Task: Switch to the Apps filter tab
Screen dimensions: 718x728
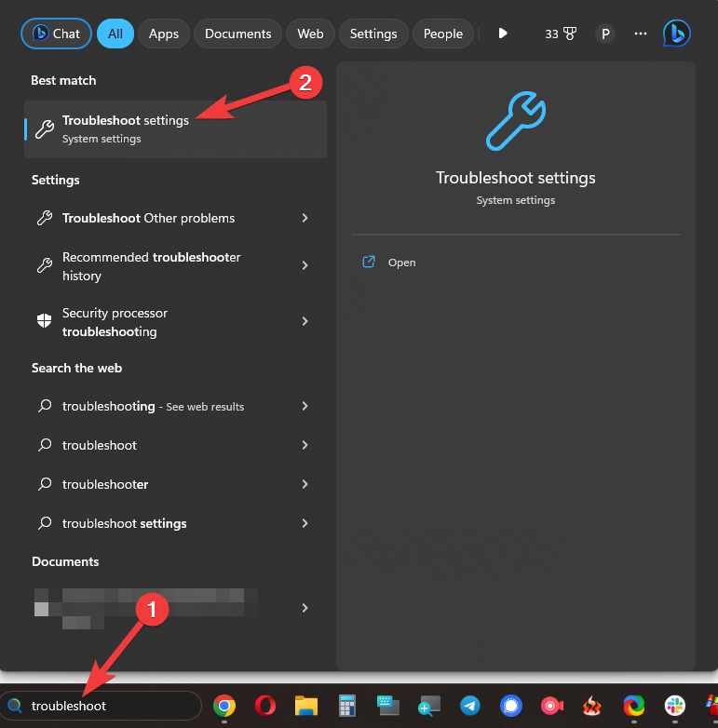Action: tap(164, 34)
